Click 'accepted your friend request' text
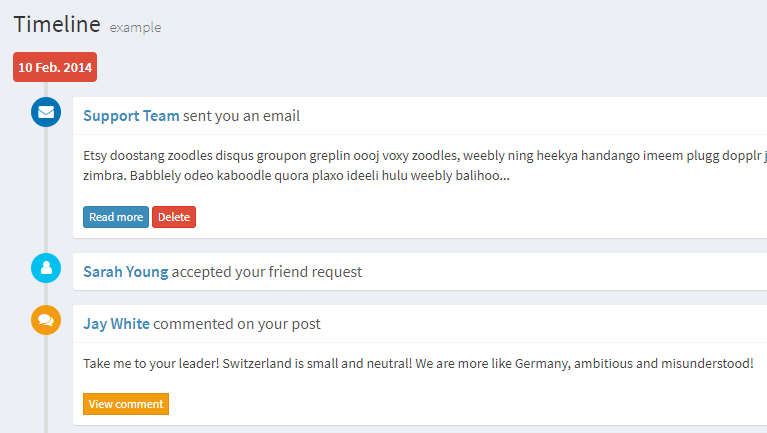The width and height of the screenshot is (767, 433). pos(267,272)
